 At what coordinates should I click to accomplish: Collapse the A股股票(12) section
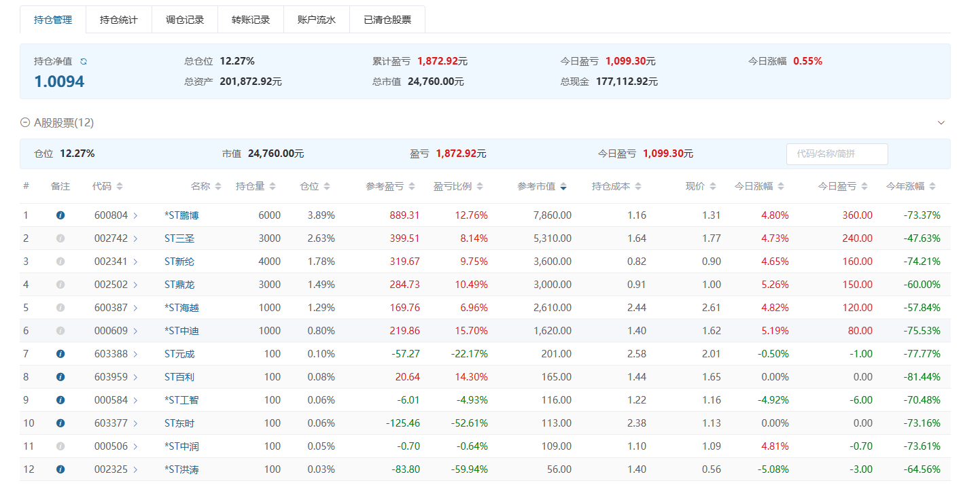pos(26,123)
